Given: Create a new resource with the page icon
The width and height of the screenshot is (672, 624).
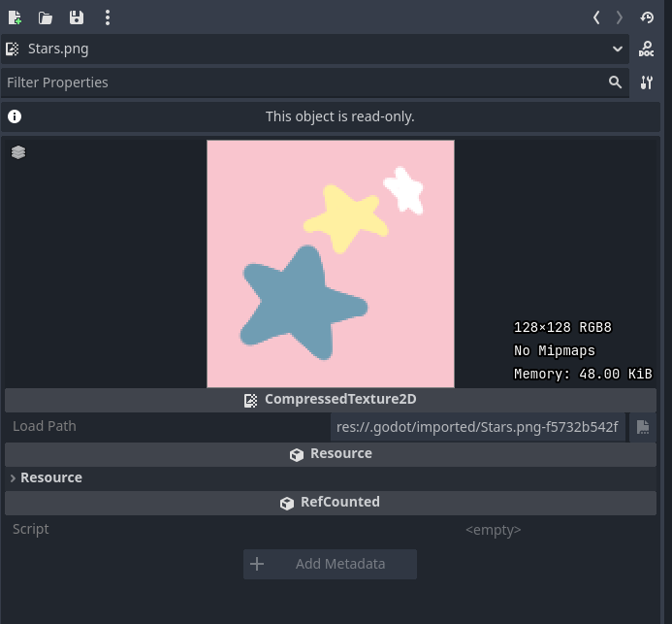Looking at the screenshot, I should point(15,17).
